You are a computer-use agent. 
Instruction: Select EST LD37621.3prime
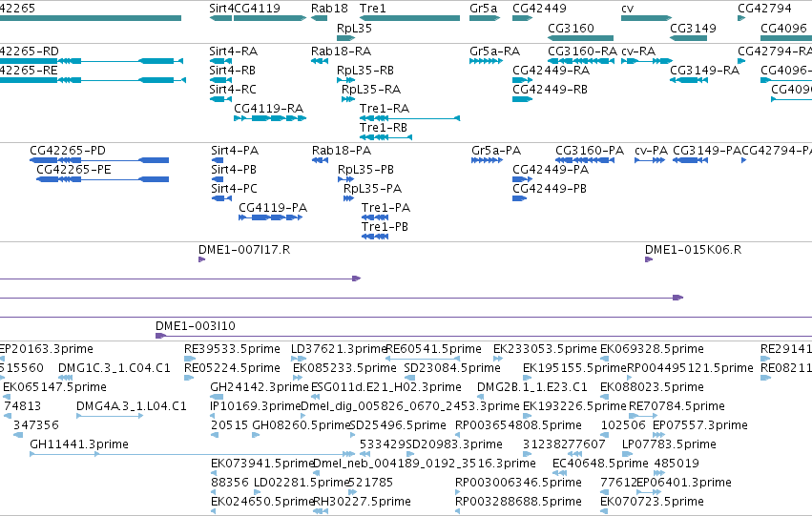[x=299, y=359]
